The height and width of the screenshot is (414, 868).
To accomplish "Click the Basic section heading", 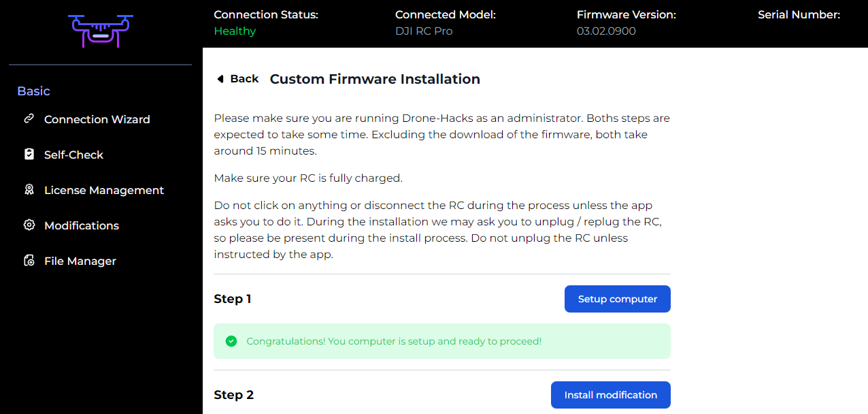I will [x=33, y=91].
